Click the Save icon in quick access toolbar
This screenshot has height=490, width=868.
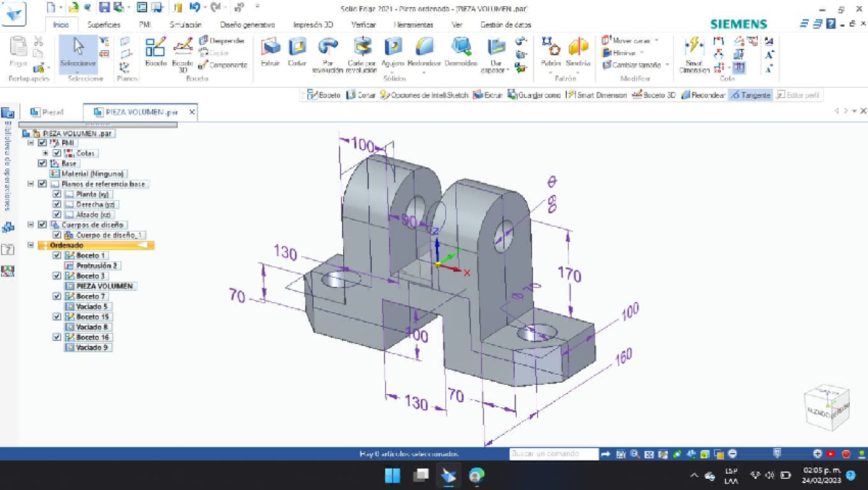click(x=104, y=8)
